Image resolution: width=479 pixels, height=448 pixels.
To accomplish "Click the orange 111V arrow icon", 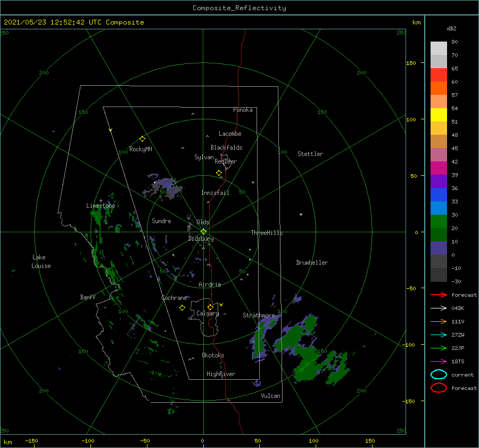I will [439, 321].
